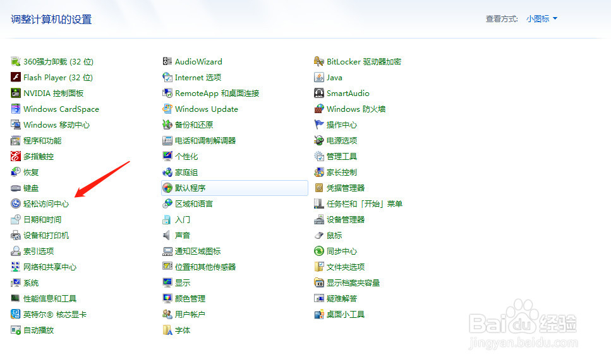Viewport: 611px width, 364px height.
Task: Open the 家长控制 link
Action: pyautogui.click(x=342, y=173)
